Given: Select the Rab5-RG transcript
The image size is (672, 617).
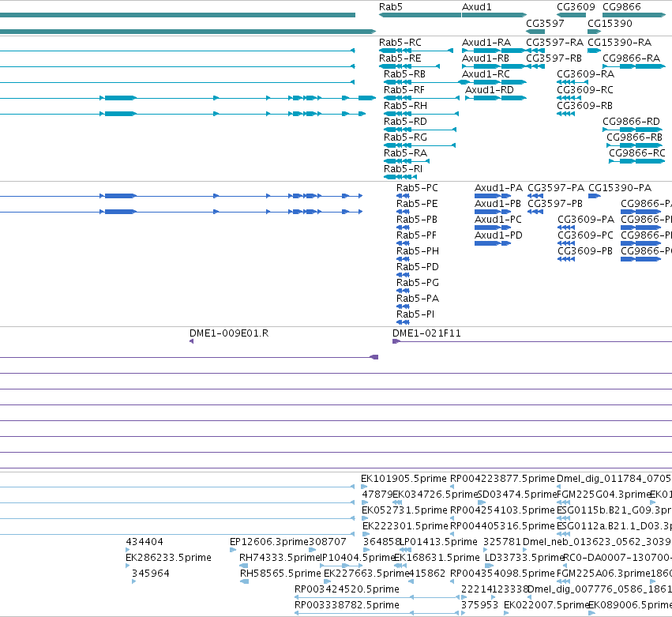Looking at the screenshot, I should coord(419,145).
